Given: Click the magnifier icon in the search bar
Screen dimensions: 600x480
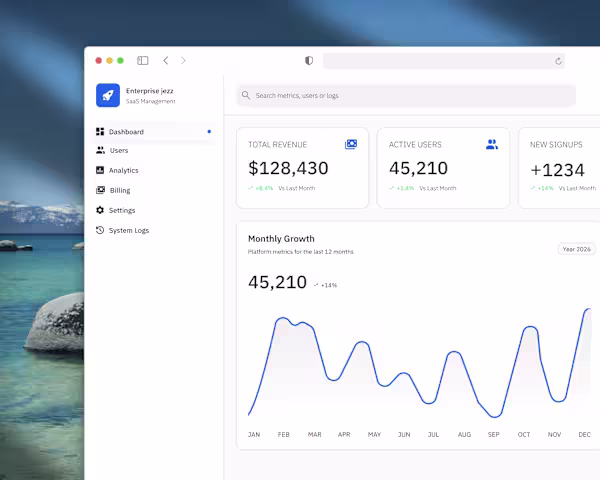Looking at the screenshot, I should pos(246,95).
